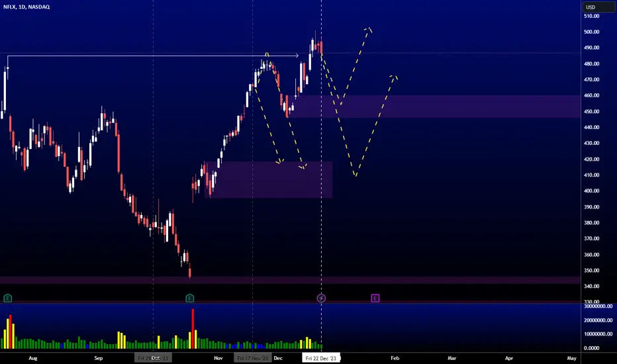The height and width of the screenshot is (364, 617).
Task: Click the 490.00 price axis label
Action: 591,48
